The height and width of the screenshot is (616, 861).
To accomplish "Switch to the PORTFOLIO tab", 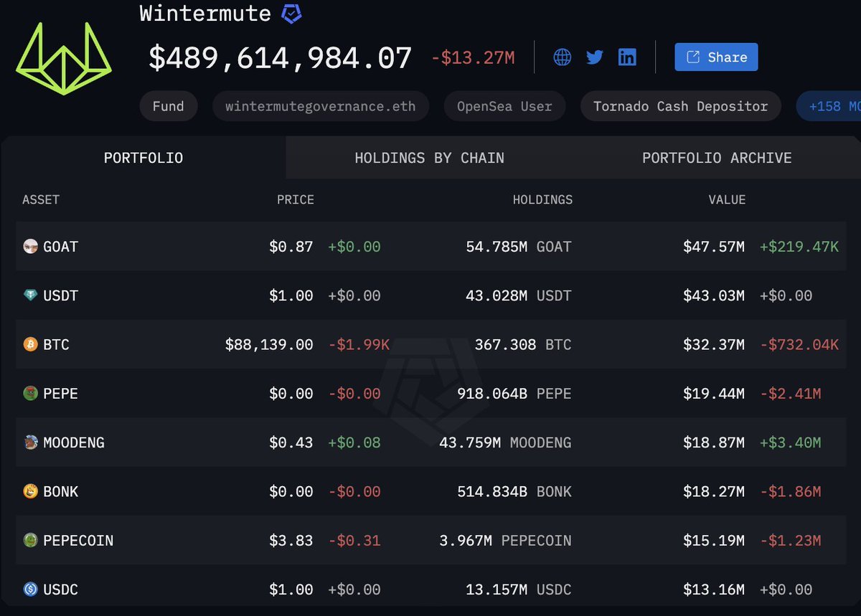I will click(143, 158).
